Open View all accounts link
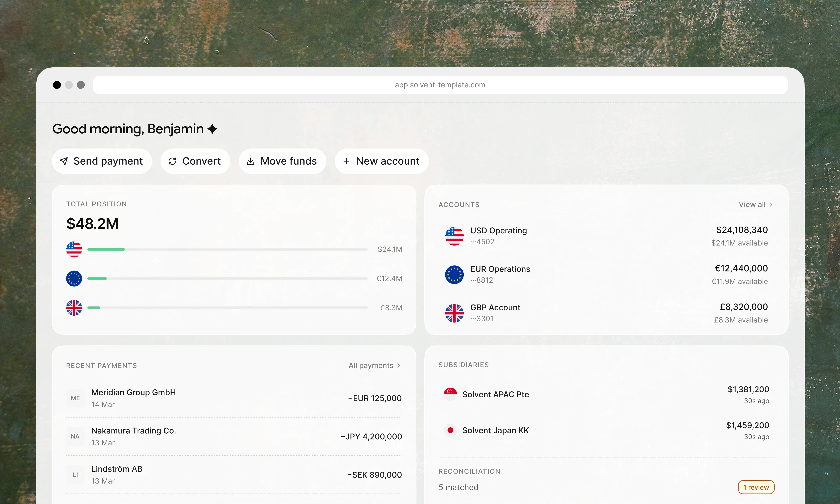Screen dimensions: 840x504 tap(756, 205)
